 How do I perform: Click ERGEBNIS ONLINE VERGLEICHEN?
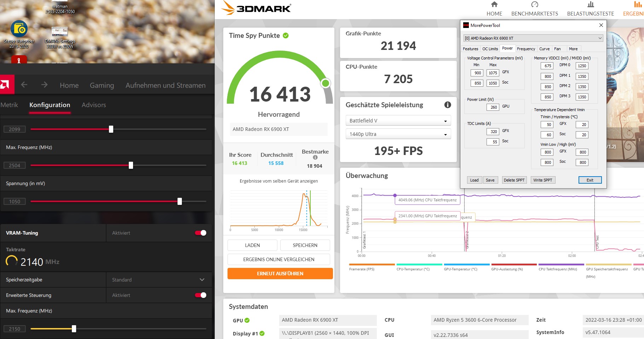(279, 259)
